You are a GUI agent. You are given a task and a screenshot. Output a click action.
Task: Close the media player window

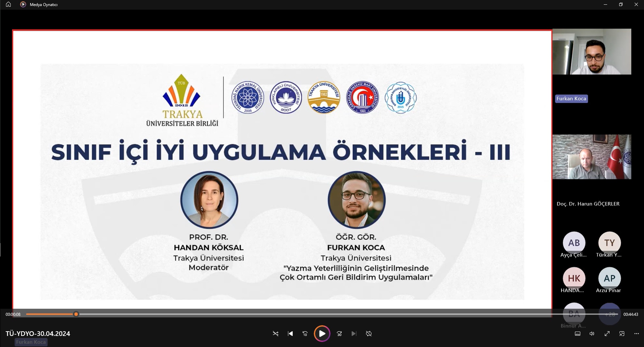point(636,5)
